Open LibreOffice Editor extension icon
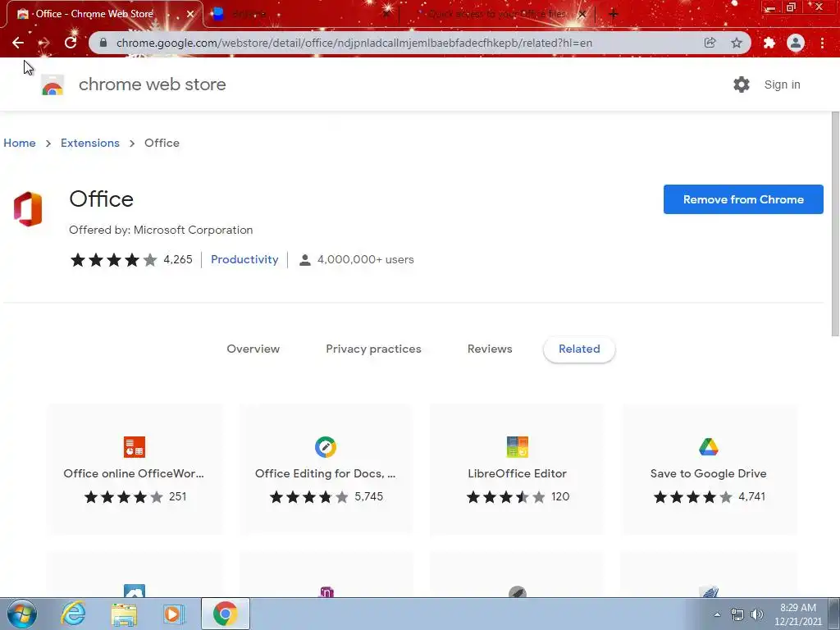 click(517, 447)
